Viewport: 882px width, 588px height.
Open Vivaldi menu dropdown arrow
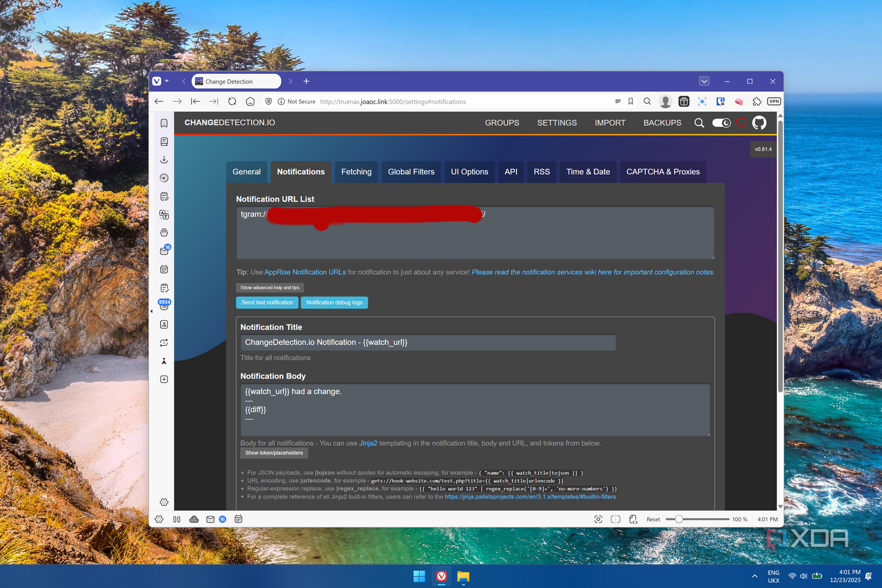coord(167,81)
